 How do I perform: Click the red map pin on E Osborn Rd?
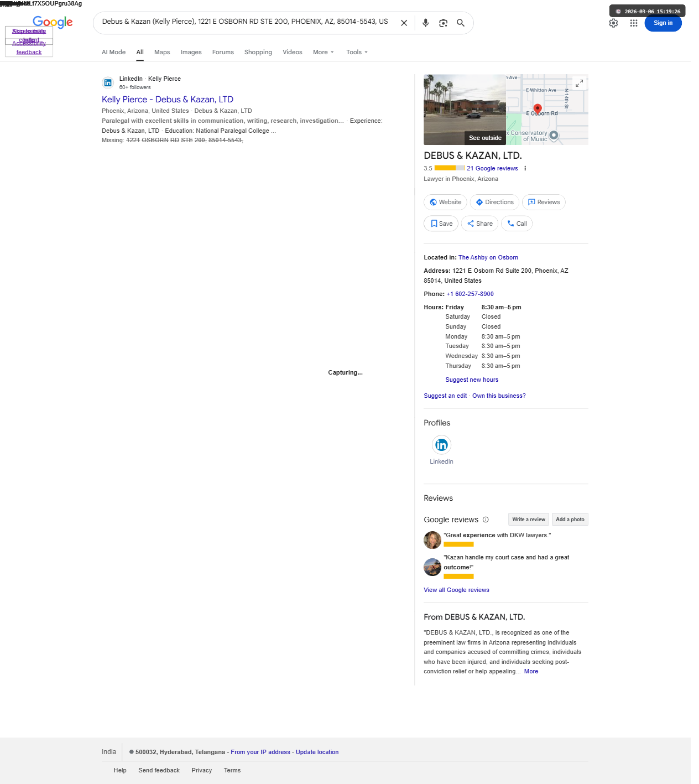click(x=538, y=109)
